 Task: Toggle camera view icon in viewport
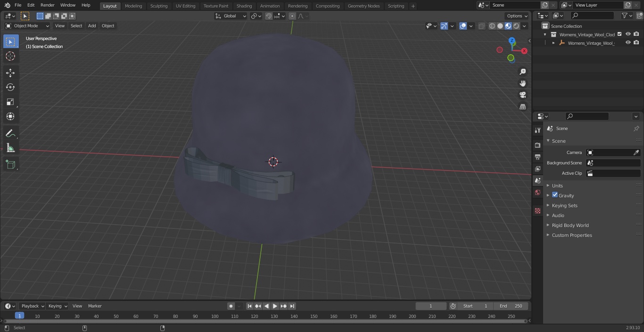pyautogui.click(x=522, y=95)
